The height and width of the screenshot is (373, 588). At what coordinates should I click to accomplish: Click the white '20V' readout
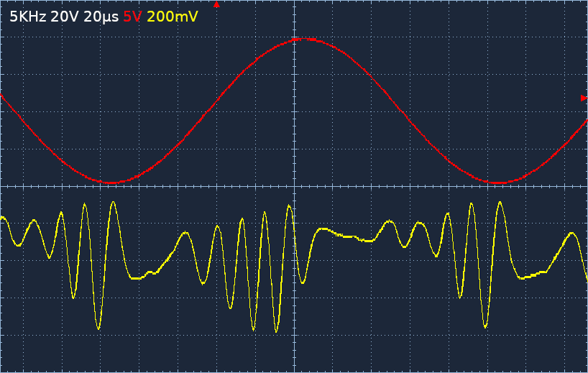65,17
